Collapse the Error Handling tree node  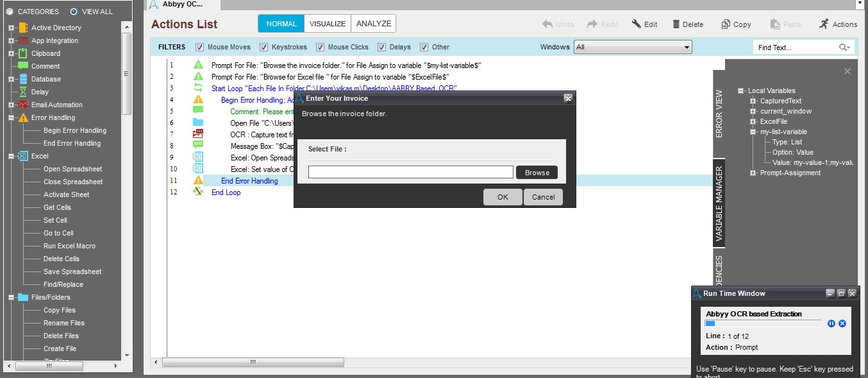pos(11,117)
